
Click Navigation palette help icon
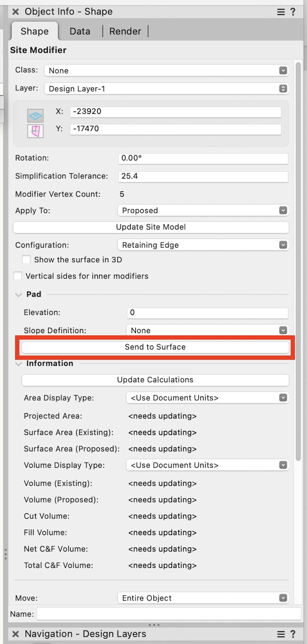(x=293, y=634)
